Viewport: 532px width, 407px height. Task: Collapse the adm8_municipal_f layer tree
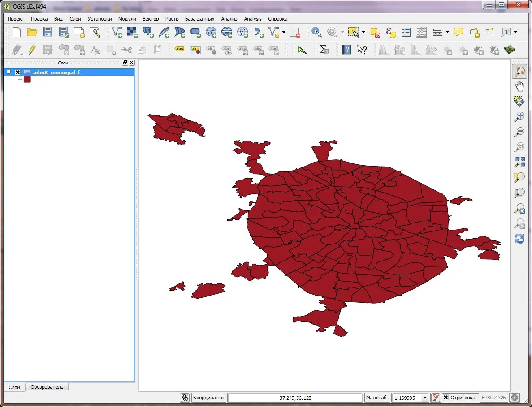(9, 72)
